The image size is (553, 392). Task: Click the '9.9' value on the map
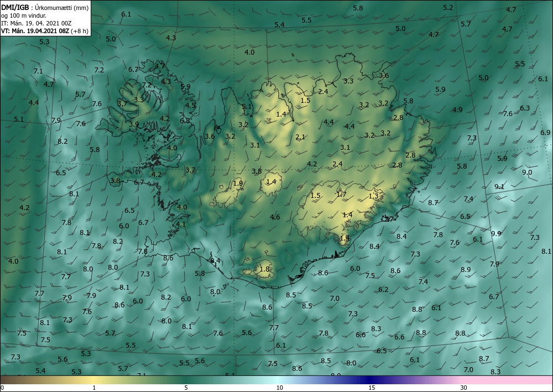click(496, 233)
